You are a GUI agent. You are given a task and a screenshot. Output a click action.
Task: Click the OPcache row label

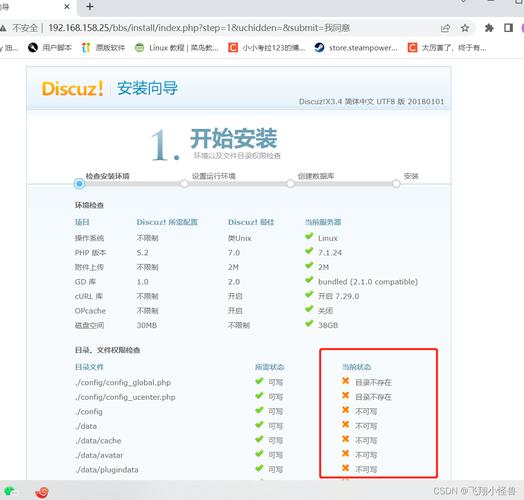90,311
